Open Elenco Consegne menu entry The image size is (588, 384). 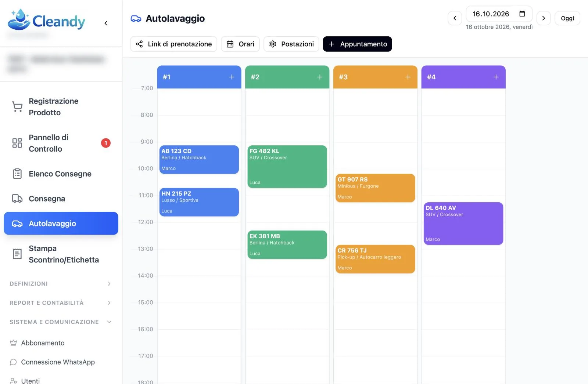61,174
